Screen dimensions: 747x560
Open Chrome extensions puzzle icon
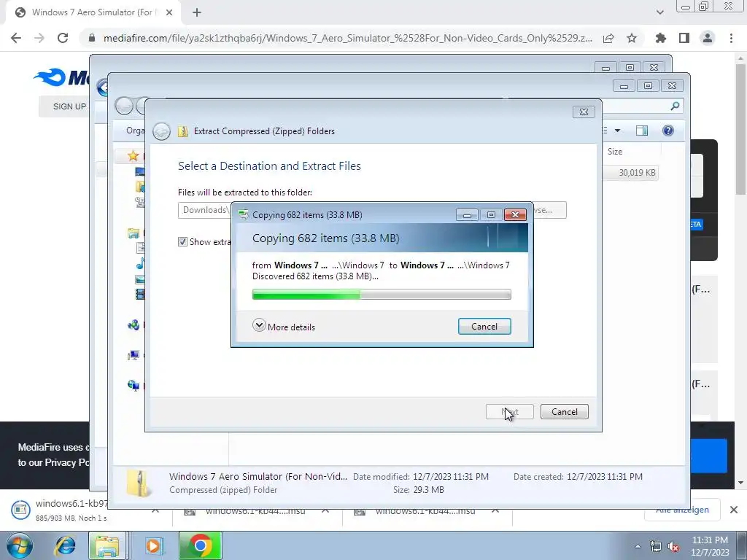point(660,38)
